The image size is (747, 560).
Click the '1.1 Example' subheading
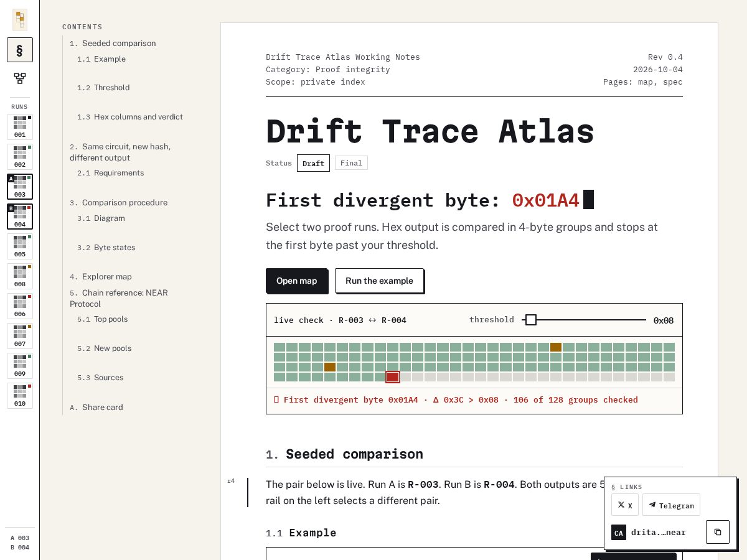point(301,533)
